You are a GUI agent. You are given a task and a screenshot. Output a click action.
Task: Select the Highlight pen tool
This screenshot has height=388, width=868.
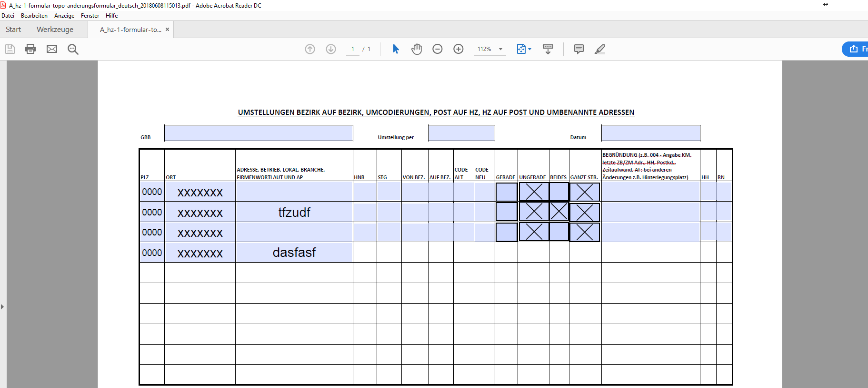point(600,49)
